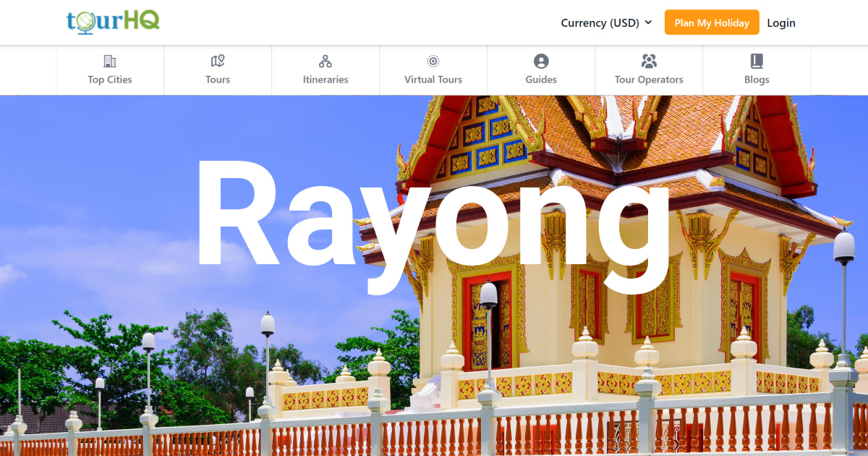Open Tour Operators via the people icon

648,62
